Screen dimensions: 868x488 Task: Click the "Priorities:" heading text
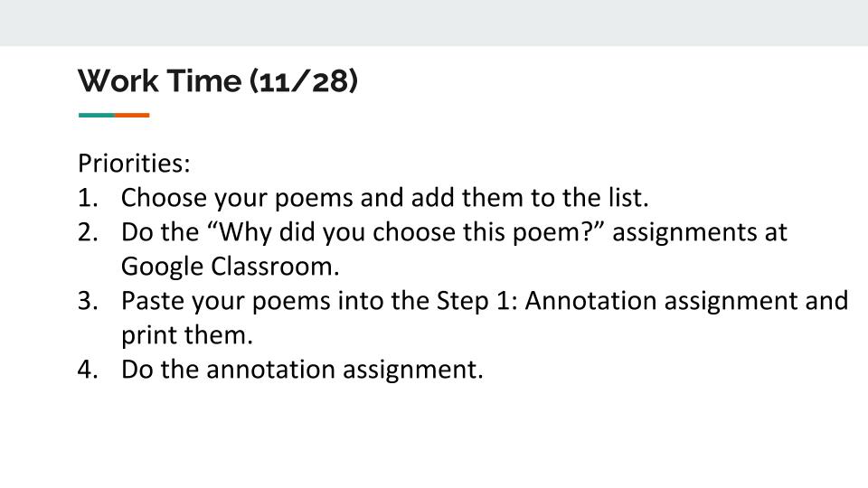click(134, 164)
